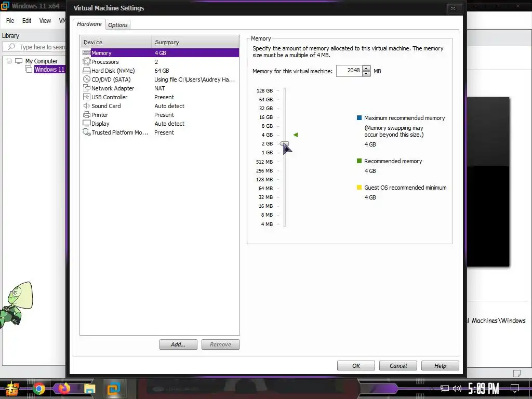Open the Start menu icon on the taskbar
This screenshot has width=532, height=399.
(12, 389)
